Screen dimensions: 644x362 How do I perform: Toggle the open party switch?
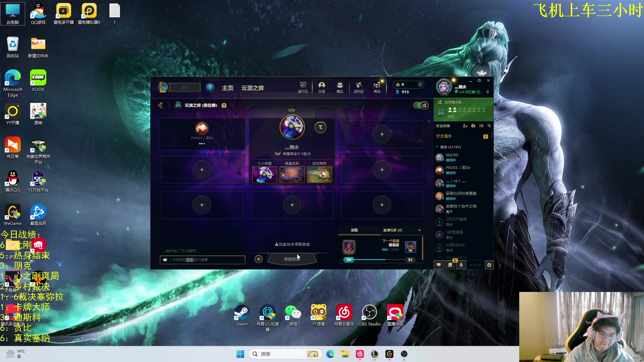421,105
